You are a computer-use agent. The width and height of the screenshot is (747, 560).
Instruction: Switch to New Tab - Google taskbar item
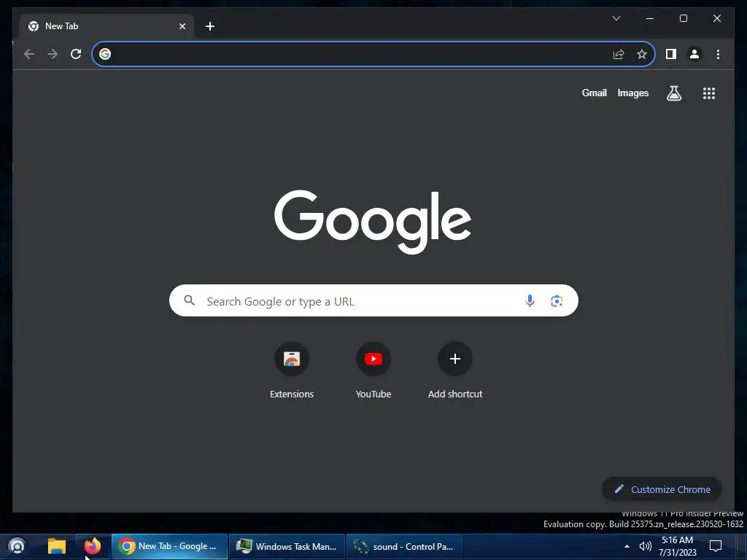(x=169, y=547)
